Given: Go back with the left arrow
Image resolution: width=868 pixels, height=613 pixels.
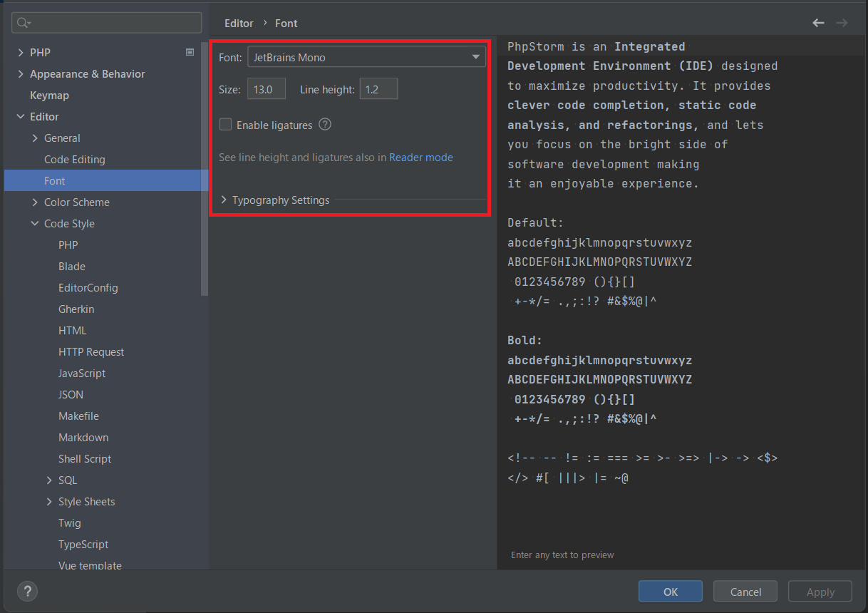Looking at the screenshot, I should (818, 23).
